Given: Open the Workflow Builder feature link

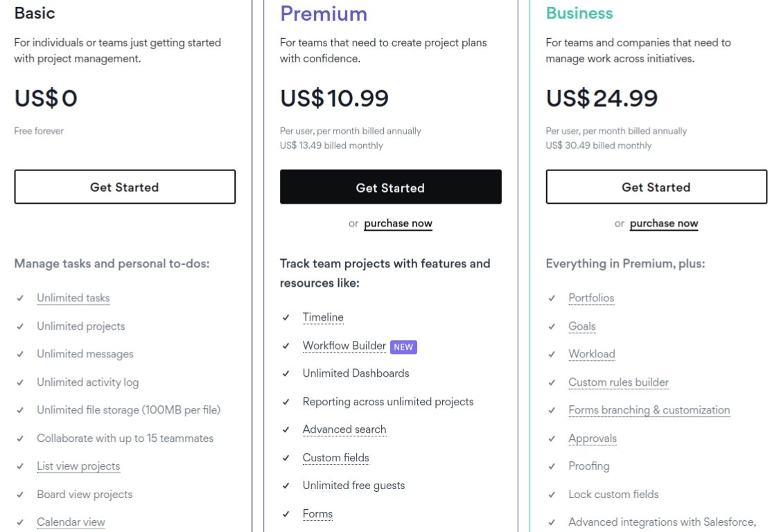Looking at the screenshot, I should click(x=344, y=346).
